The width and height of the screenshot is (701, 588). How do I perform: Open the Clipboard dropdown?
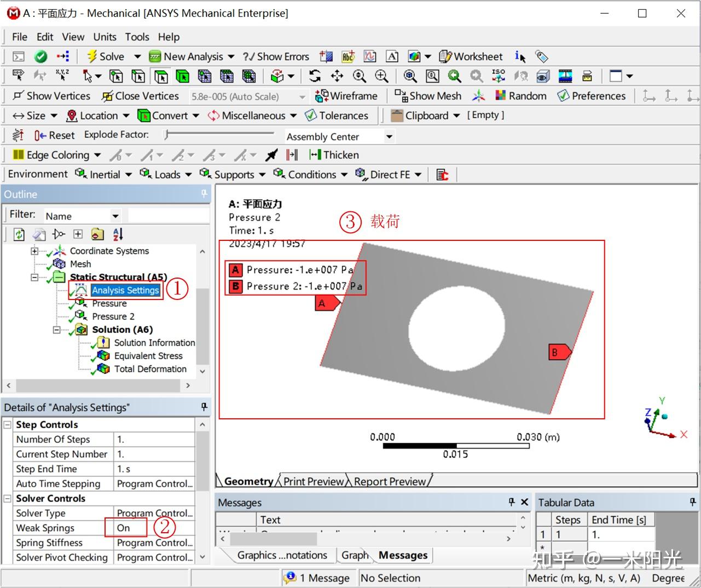426,116
